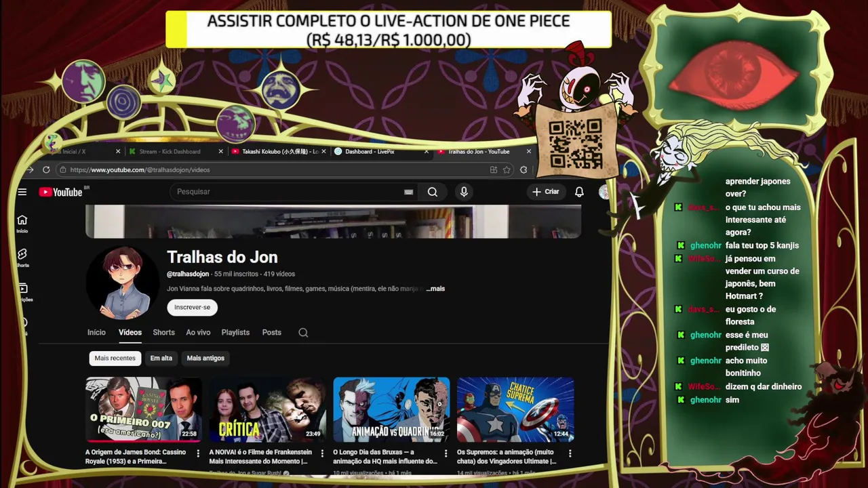868x488 pixels.
Task: Search within the channel using magnifier icon
Action: click(x=303, y=333)
